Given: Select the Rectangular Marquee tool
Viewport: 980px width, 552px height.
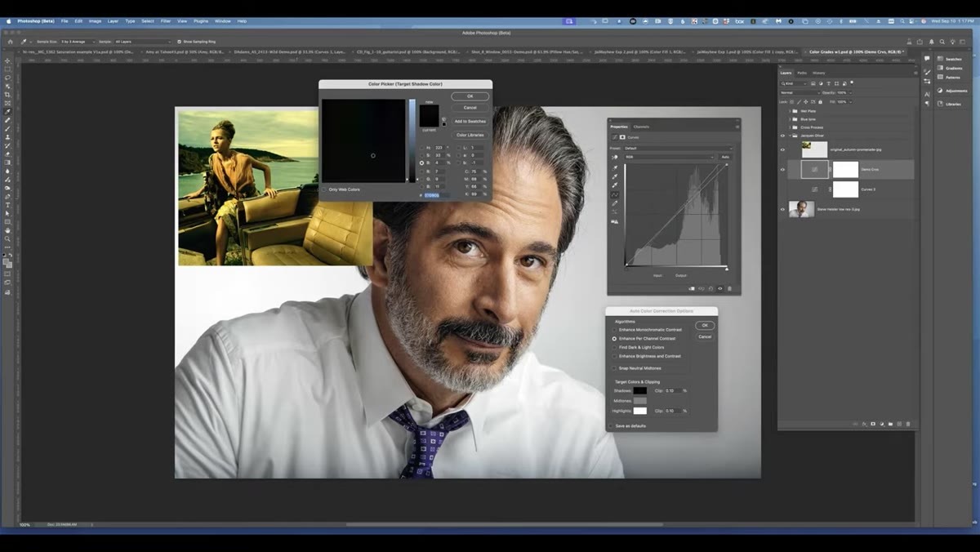Looking at the screenshot, I should (x=8, y=69).
